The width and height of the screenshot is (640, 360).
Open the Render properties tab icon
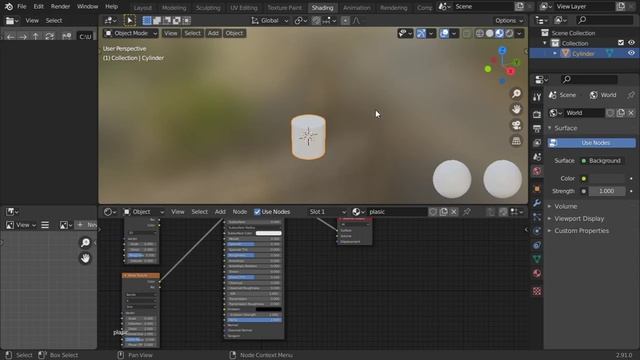(x=537, y=115)
